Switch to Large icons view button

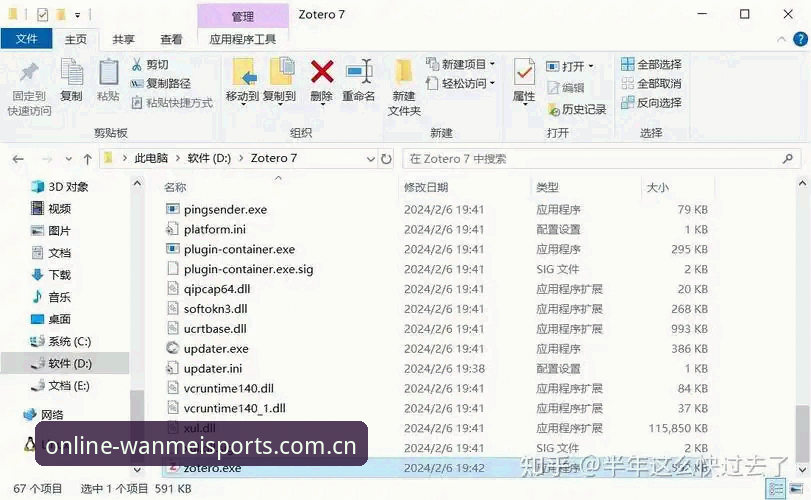pyautogui.click(x=797, y=489)
